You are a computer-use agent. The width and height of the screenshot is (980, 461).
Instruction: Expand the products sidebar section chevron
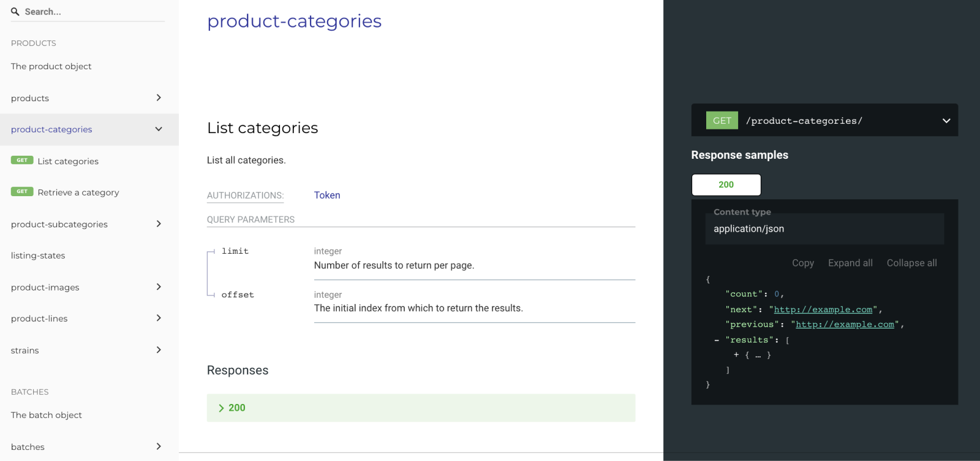(159, 98)
